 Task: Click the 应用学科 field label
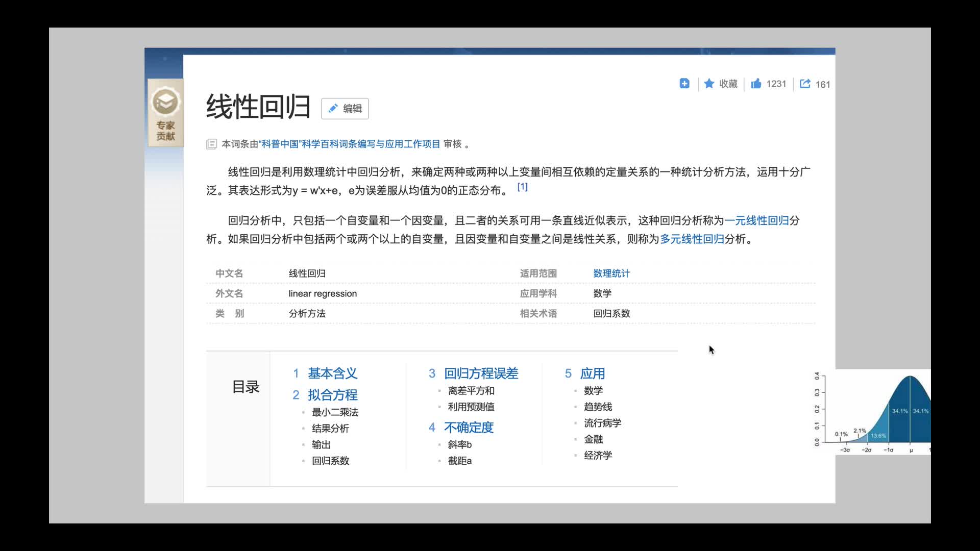(538, 293)
